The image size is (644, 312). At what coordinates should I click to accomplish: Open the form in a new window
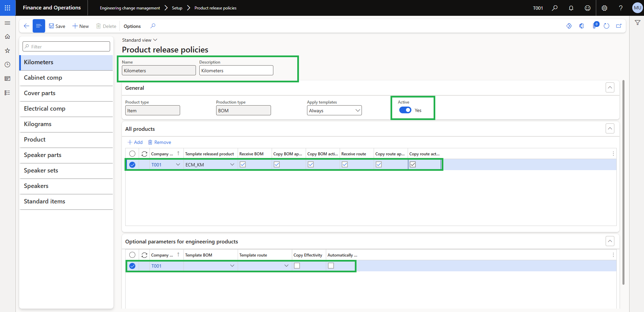pyautogui.click(x=619, y=26)
